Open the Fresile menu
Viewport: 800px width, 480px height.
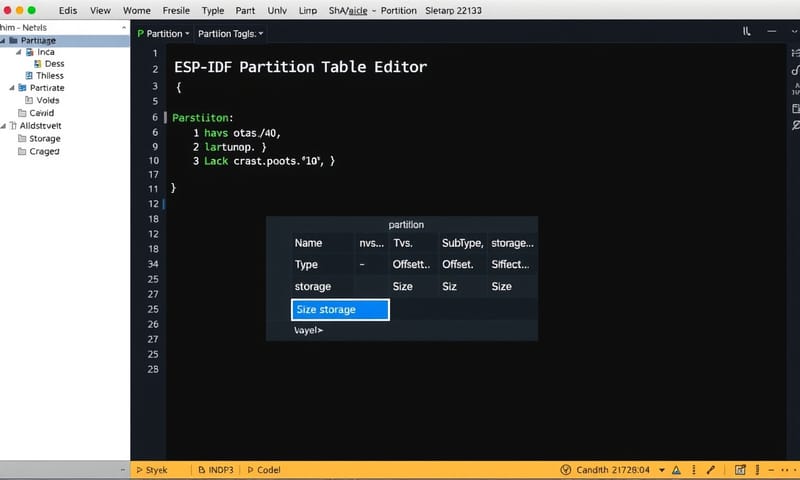tap(176, 10)
